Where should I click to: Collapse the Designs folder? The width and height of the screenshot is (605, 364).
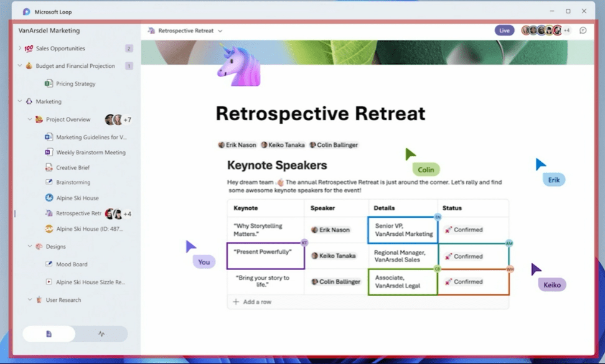click(x=30, y=246)
